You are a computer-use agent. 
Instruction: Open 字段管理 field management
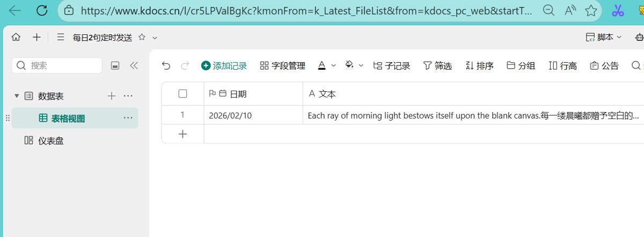tap(282, 65)
